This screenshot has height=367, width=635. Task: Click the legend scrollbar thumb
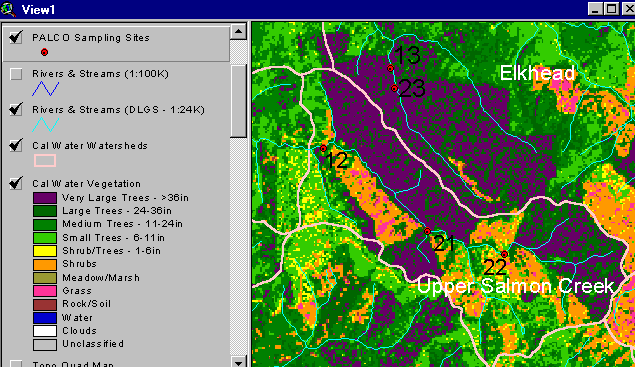[239, 101]
